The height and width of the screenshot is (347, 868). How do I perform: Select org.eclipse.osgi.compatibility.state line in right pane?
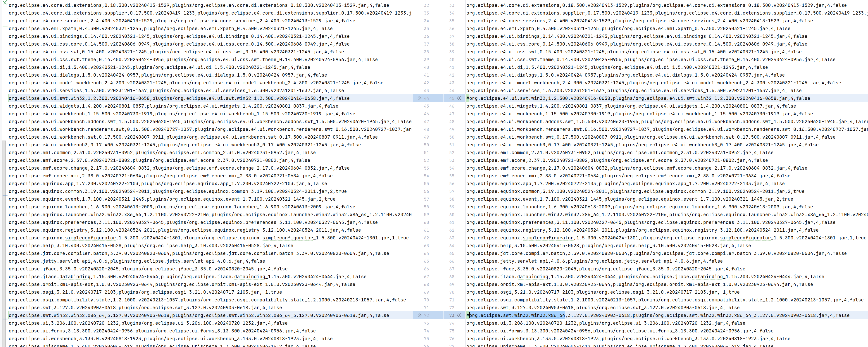tap(665, 300)
